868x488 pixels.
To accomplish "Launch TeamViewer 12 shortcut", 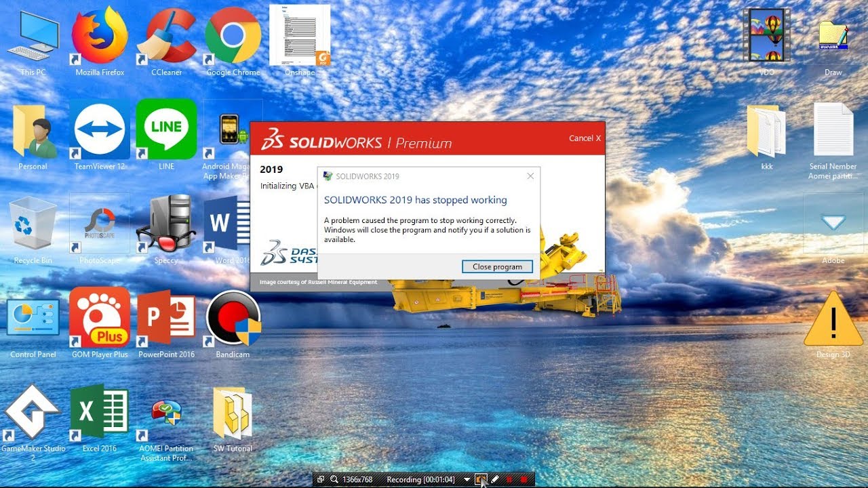I will (x=100, y=136).
